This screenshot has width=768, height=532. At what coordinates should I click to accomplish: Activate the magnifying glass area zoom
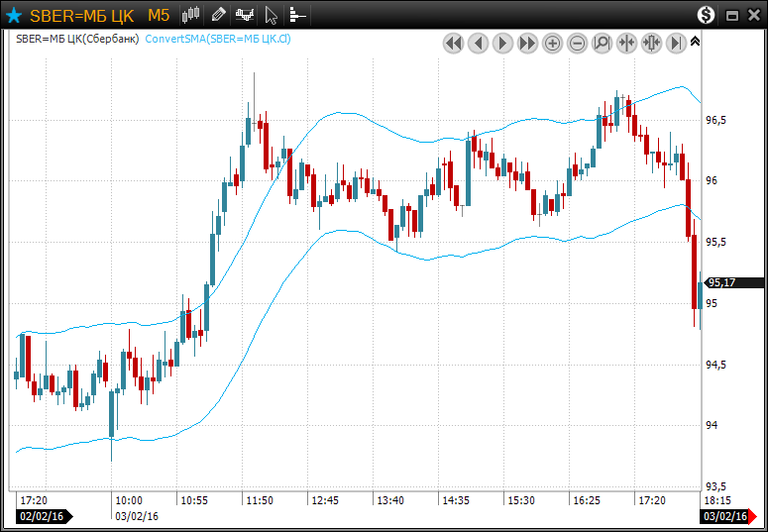coord(603,43)
